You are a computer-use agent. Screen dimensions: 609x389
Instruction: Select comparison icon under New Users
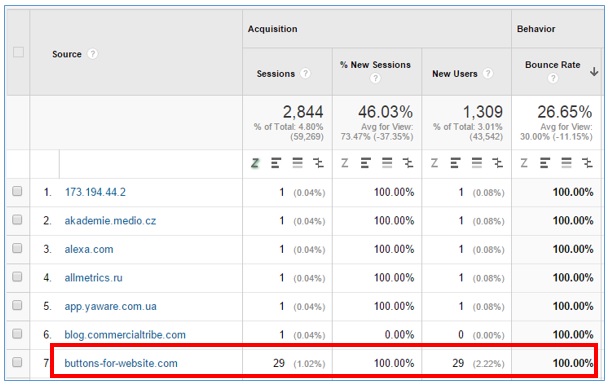click(x=498, y=163)
